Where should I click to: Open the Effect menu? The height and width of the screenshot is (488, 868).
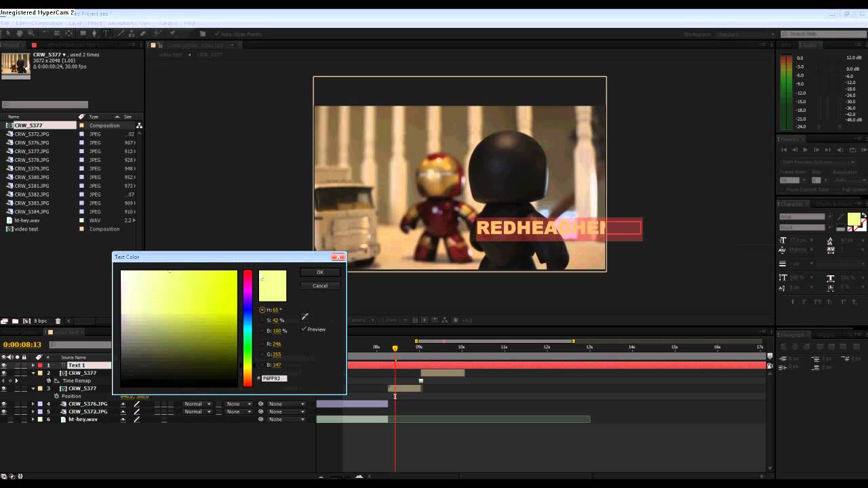(94, 23)
